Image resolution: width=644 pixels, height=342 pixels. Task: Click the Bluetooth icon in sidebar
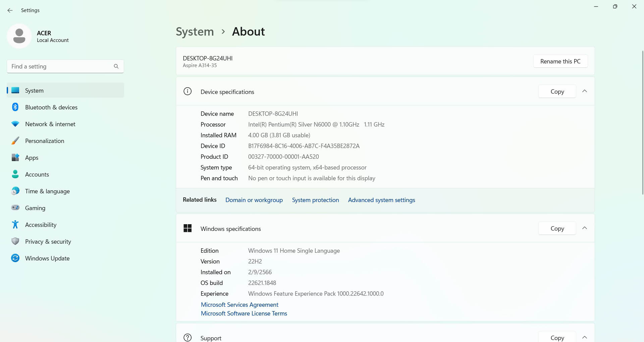[x=15, y=107]
